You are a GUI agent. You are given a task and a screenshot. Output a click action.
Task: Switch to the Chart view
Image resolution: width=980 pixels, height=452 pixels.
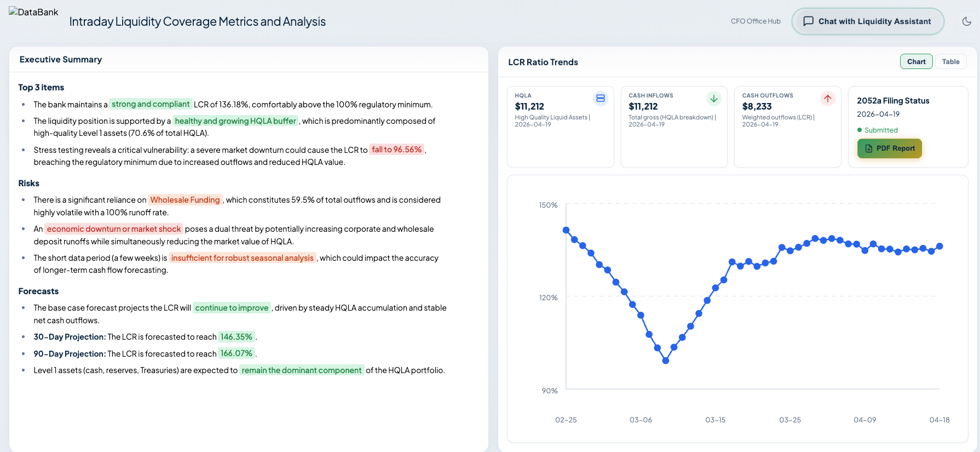(916, 62)
